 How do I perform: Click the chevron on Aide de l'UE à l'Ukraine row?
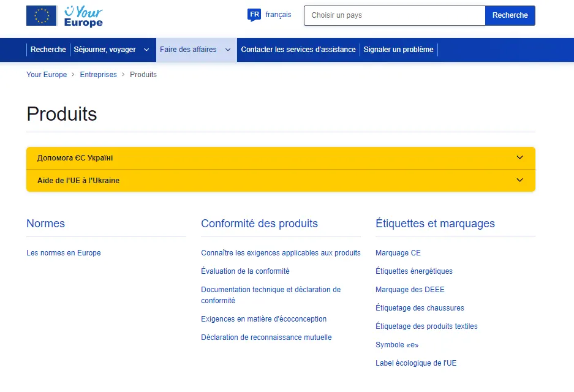[520, 180]
